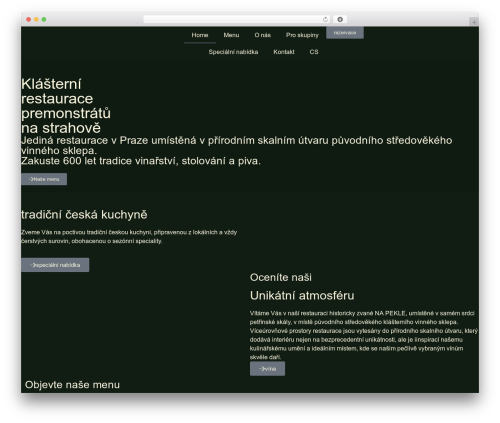Click the round icon beside the address bar
The height and width of the screenshot is (423, 500).
tap(340, 20)
